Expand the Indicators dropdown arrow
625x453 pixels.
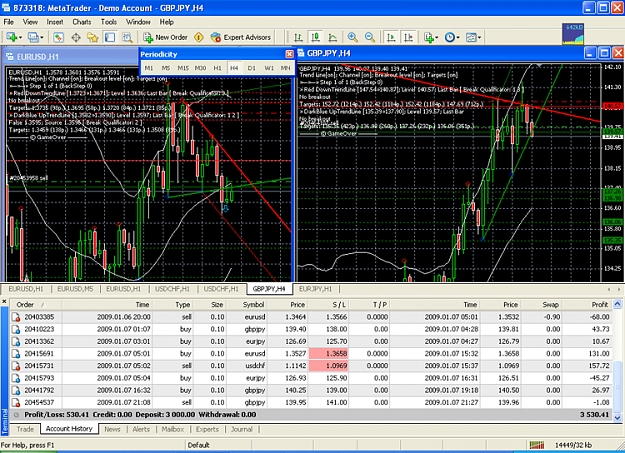[437, 37]
